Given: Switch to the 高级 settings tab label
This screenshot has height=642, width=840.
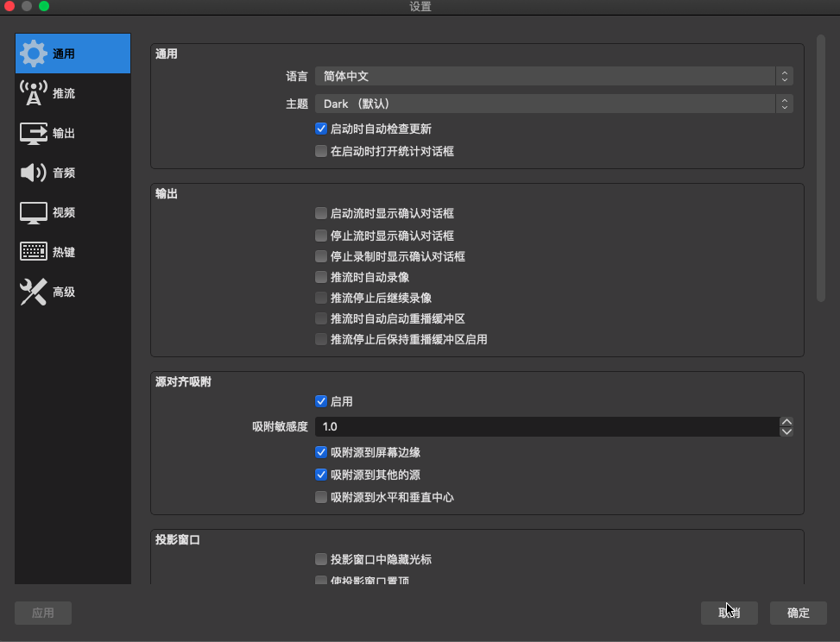Looking at the screenshot, I should [x=64, y=292].
